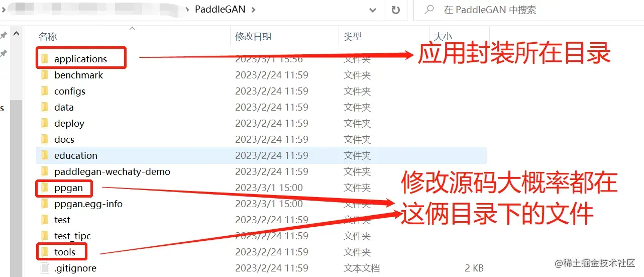
Task: Click the .gitignore file icon
Action: click(45, 268)
